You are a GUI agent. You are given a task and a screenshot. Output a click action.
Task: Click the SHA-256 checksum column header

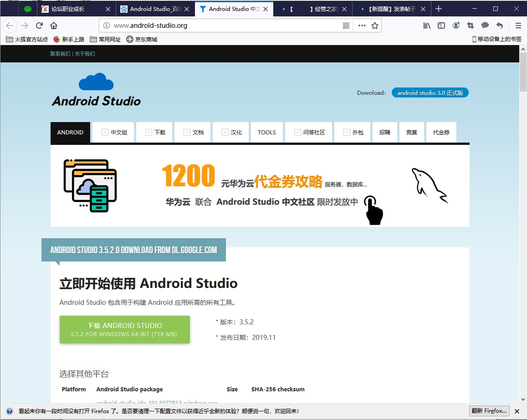(278, 389)
